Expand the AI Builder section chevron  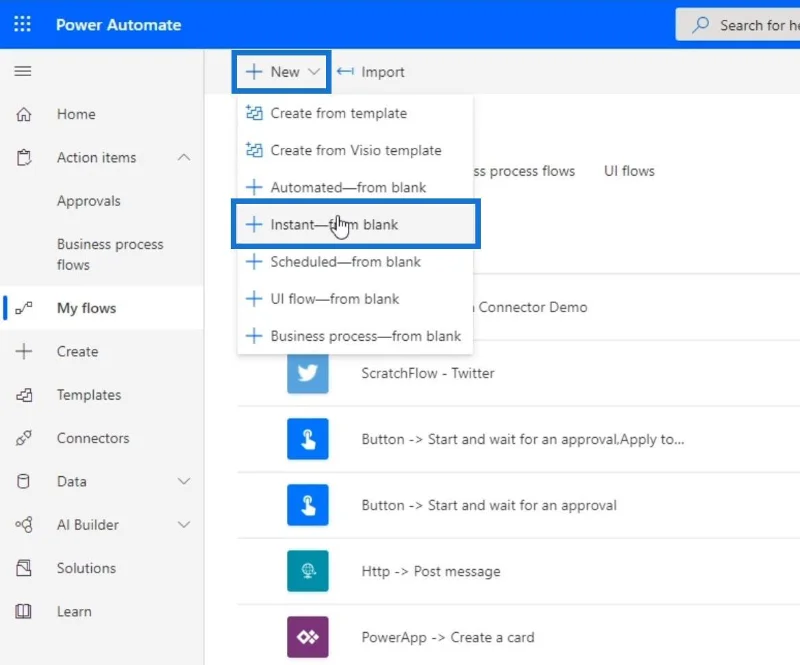pos(184,525)
